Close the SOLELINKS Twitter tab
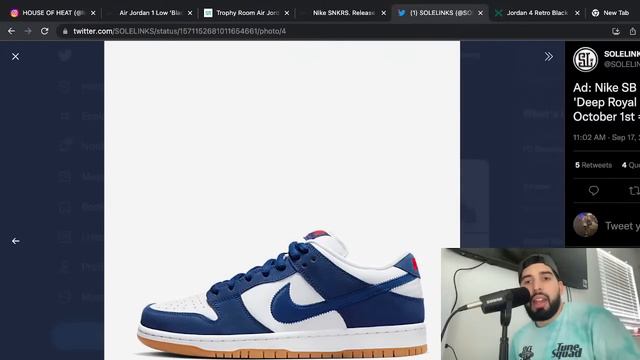Viewport: 640px width, 360px height. 480,13
